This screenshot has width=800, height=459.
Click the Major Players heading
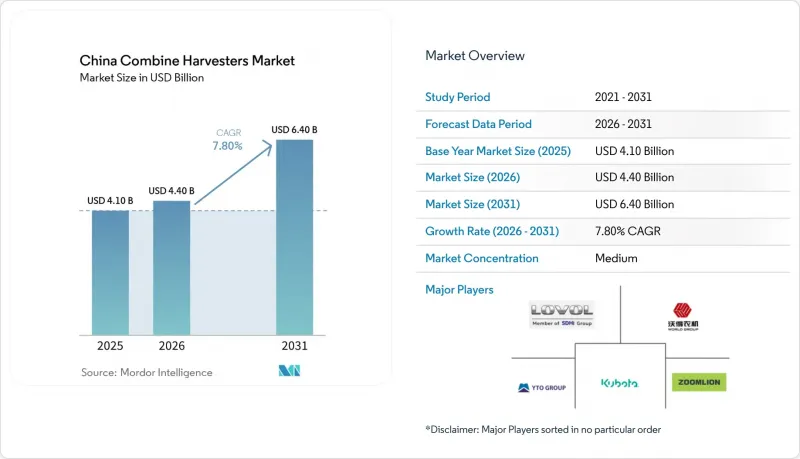[459, 290]
